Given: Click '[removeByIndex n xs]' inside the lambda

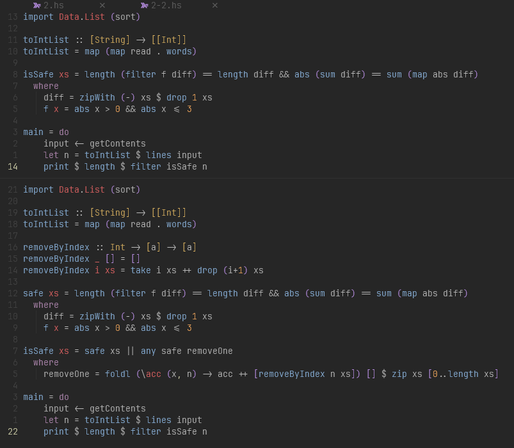Looking at the screenshot, I should 305,374.
